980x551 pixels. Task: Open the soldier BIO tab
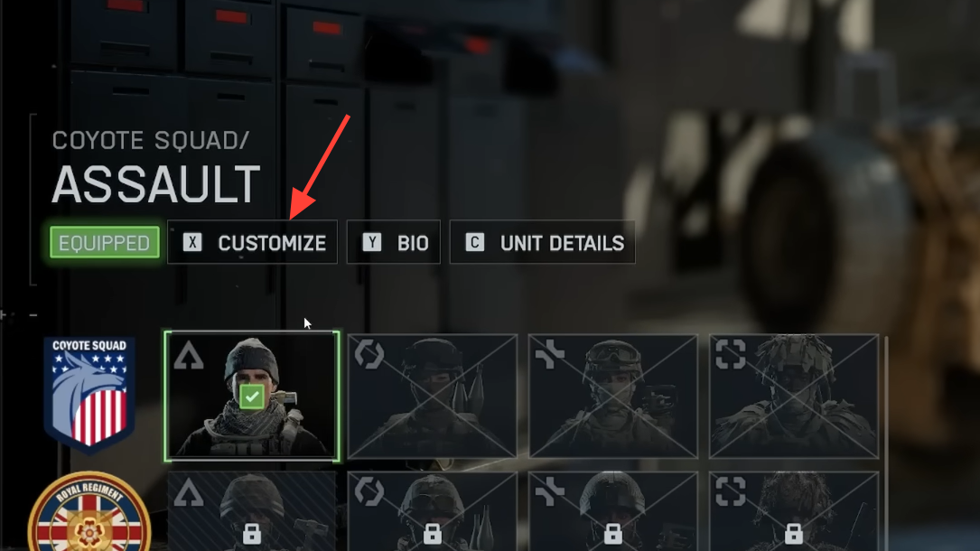point(394,242)
